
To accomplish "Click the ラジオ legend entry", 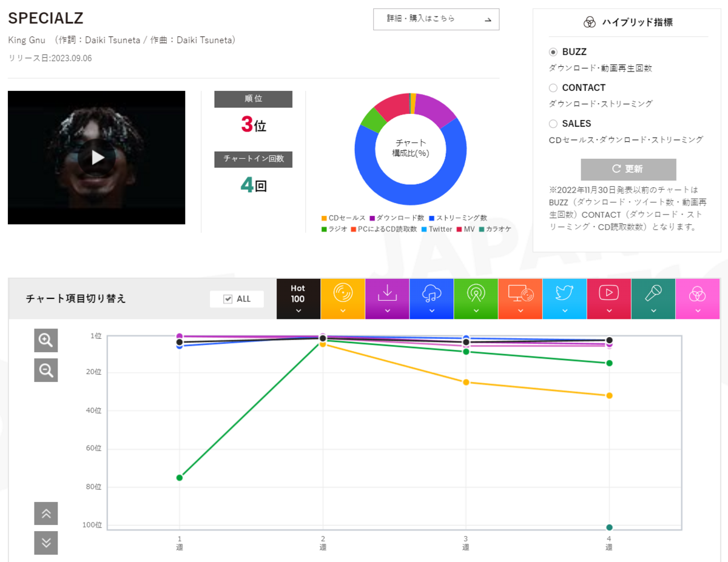I will 334,229.
